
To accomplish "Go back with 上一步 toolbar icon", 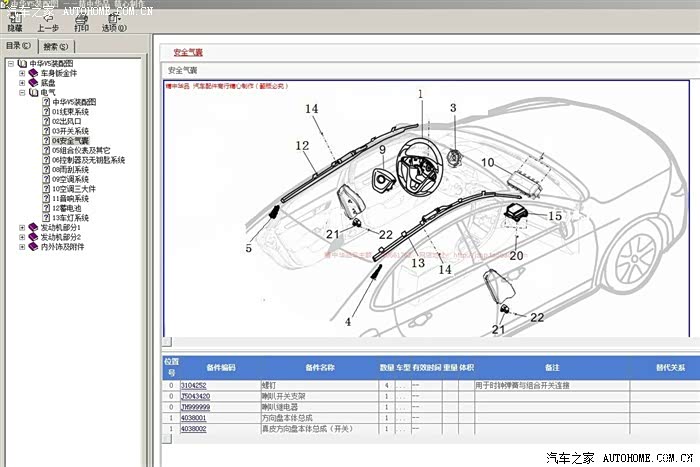I will tap(47, 18).
